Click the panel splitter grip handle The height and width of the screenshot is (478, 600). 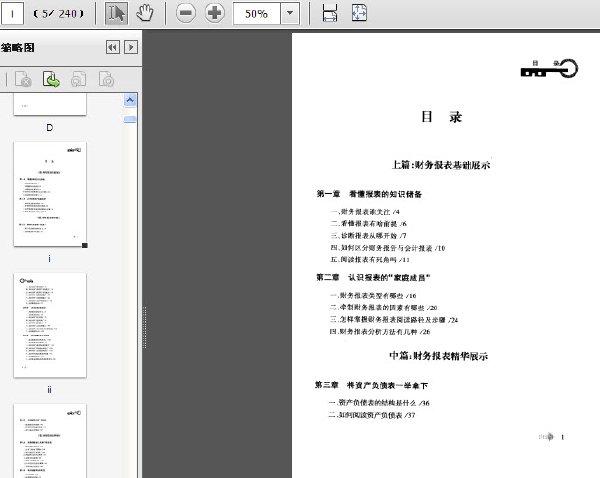click(x=145, y=327)
